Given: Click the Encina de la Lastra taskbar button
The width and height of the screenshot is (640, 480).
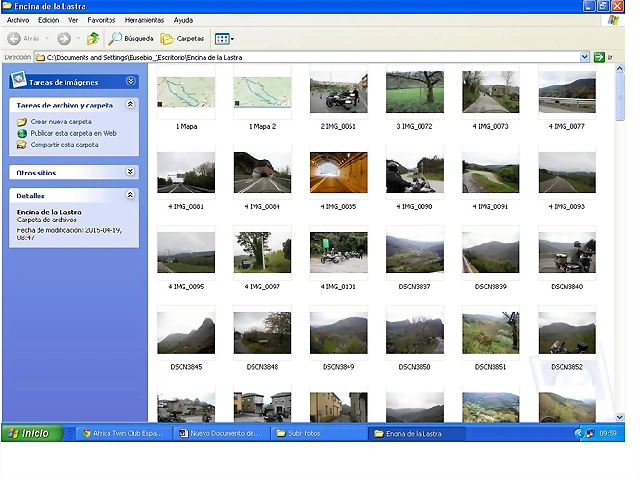Looking at the screenshot, I should point(416,433).
